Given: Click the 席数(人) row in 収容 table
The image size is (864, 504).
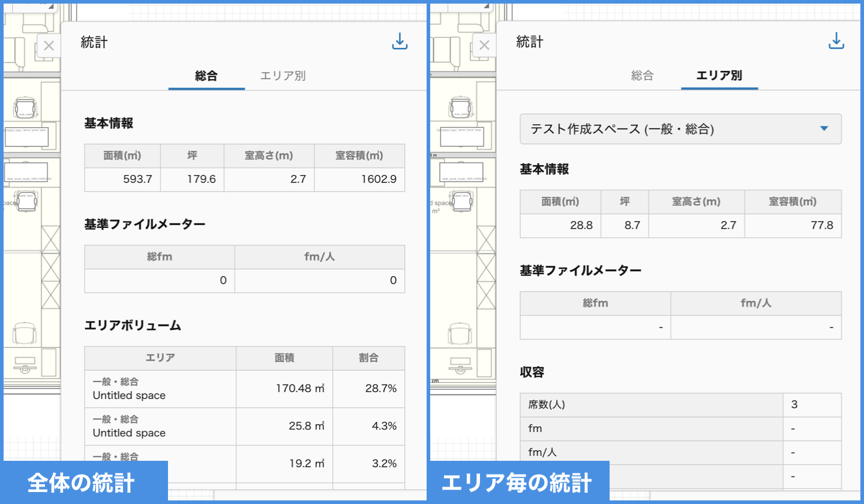Looking at the screenshot, I should [651, 405].
